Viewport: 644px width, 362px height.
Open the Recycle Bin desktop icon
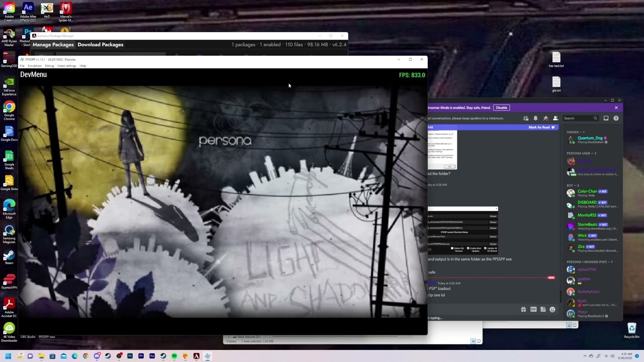[x=631, y=331]
